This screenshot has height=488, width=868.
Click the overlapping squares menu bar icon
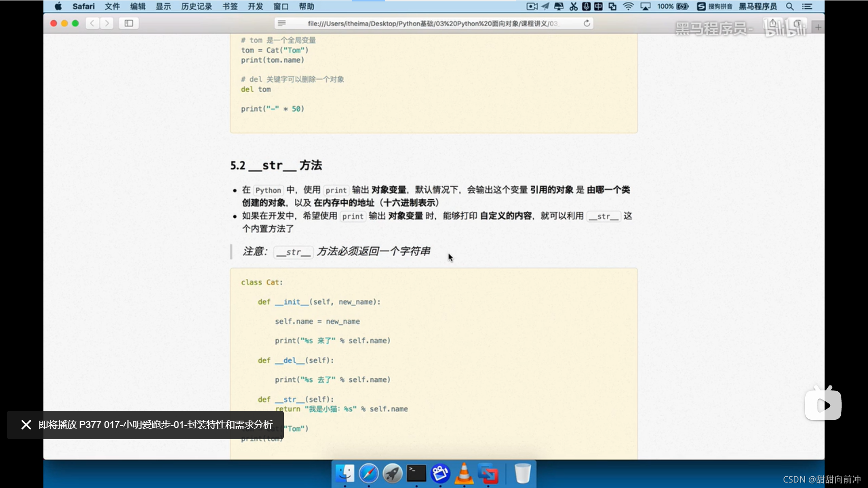point(612,6)
